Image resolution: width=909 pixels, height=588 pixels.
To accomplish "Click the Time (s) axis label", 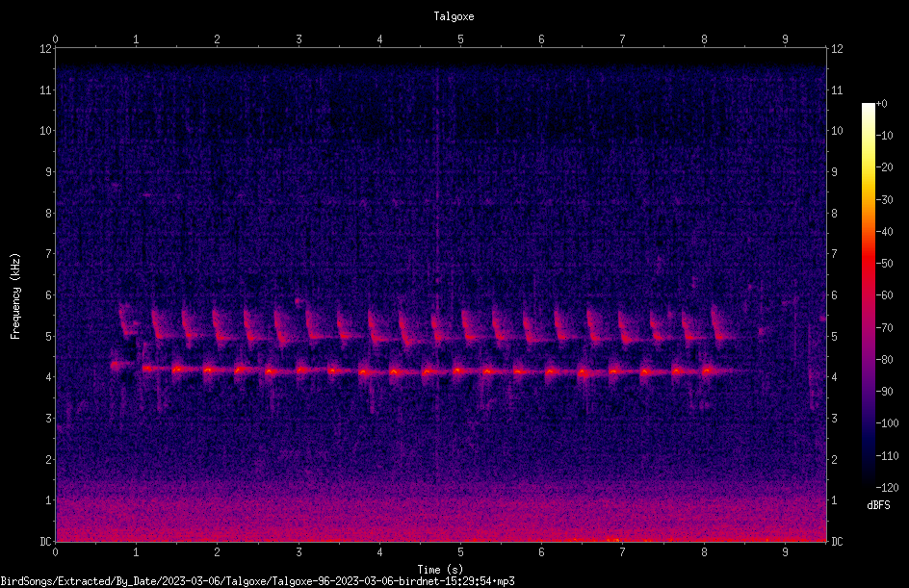I will tap(440, 570).
